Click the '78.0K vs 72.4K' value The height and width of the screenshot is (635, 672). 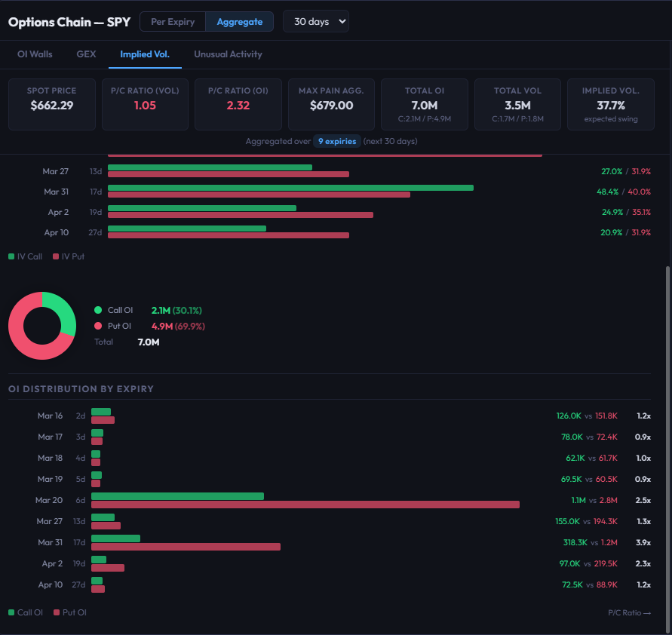(589, 437)
